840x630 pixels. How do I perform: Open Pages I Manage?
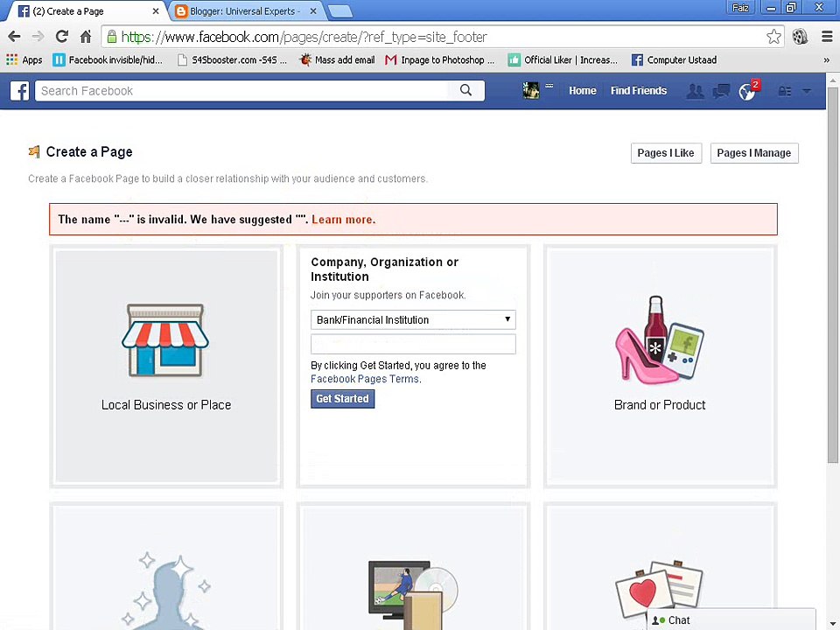pos(753,153)
